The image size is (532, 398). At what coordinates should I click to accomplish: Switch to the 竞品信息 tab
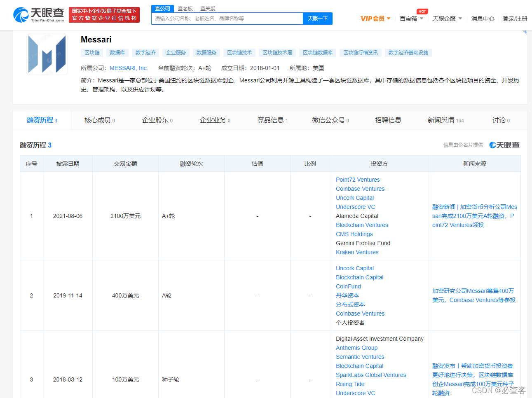click(273, 120)
